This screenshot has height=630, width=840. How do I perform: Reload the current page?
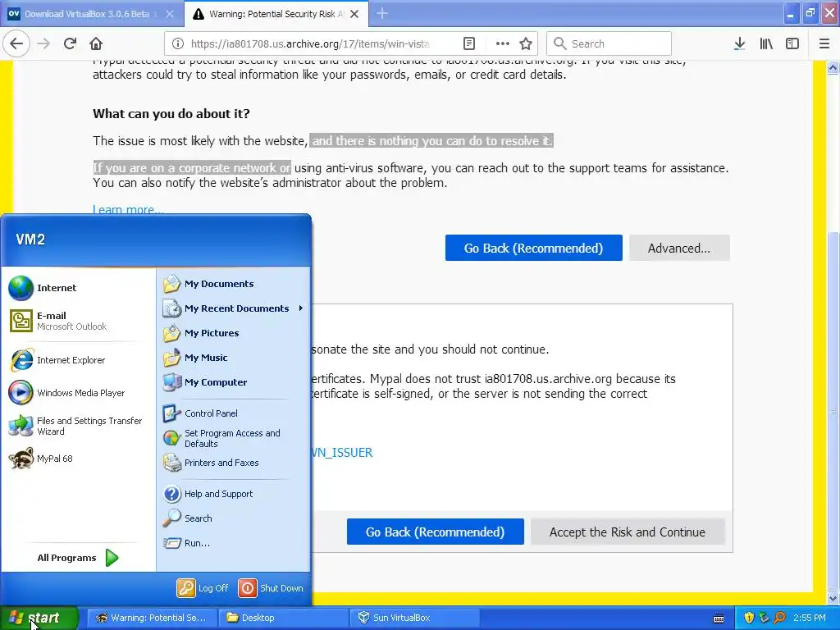pos(70,43)
